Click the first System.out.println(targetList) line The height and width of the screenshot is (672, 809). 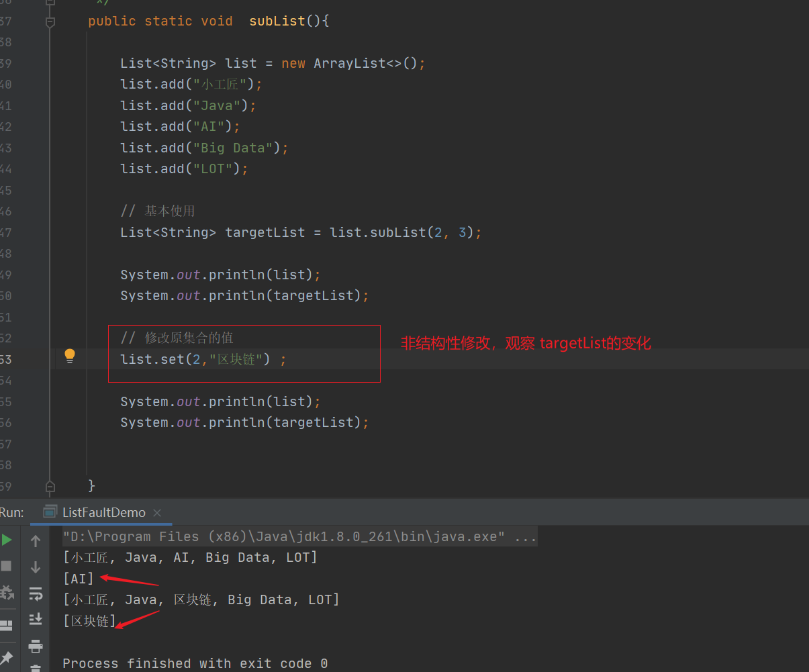coord(245,295)
